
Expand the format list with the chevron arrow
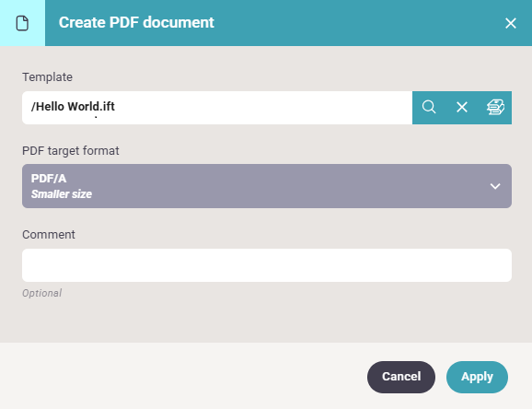pyautogui.click(x=495, y=186)
